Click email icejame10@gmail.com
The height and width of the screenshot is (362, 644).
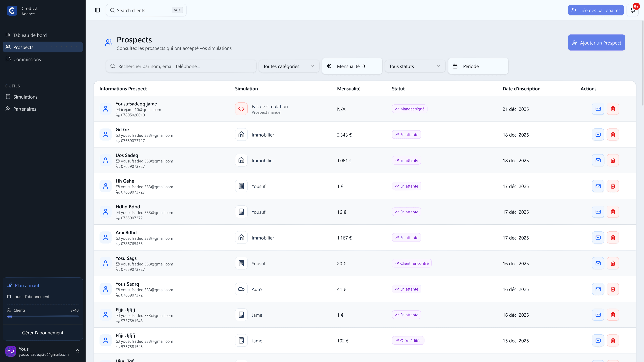point(141,110)
